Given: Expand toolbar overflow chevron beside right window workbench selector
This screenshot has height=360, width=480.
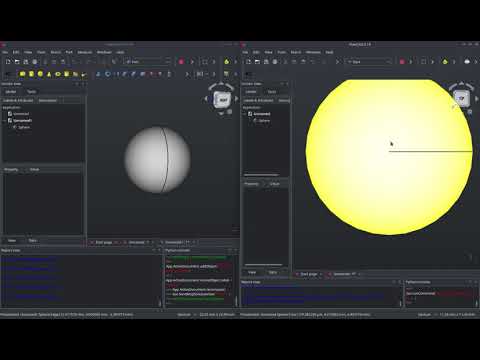Looking at the screenshot, I should (x=337, y=62).
